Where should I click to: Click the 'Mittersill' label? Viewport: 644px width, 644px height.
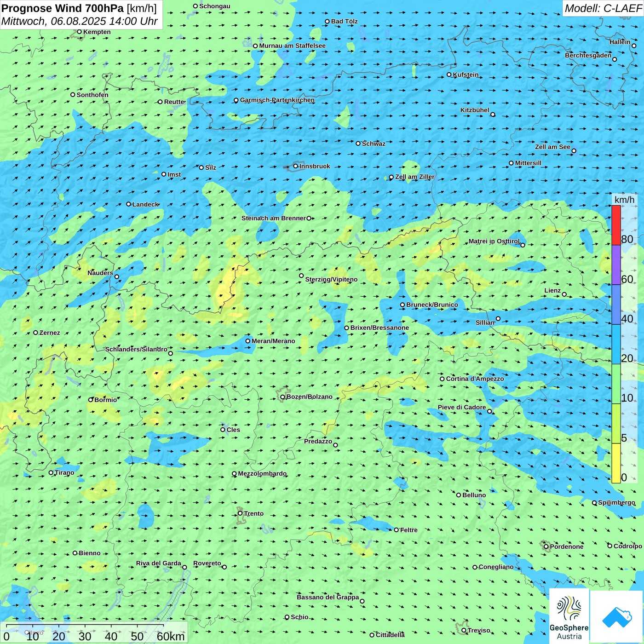528,163
